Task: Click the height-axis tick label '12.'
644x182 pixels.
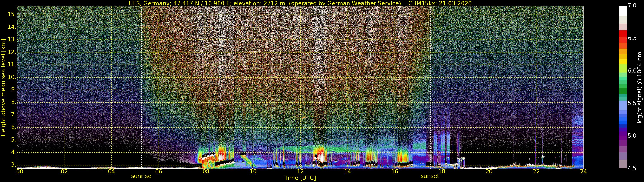Action: pyautogui.click(x=12, y=52)
